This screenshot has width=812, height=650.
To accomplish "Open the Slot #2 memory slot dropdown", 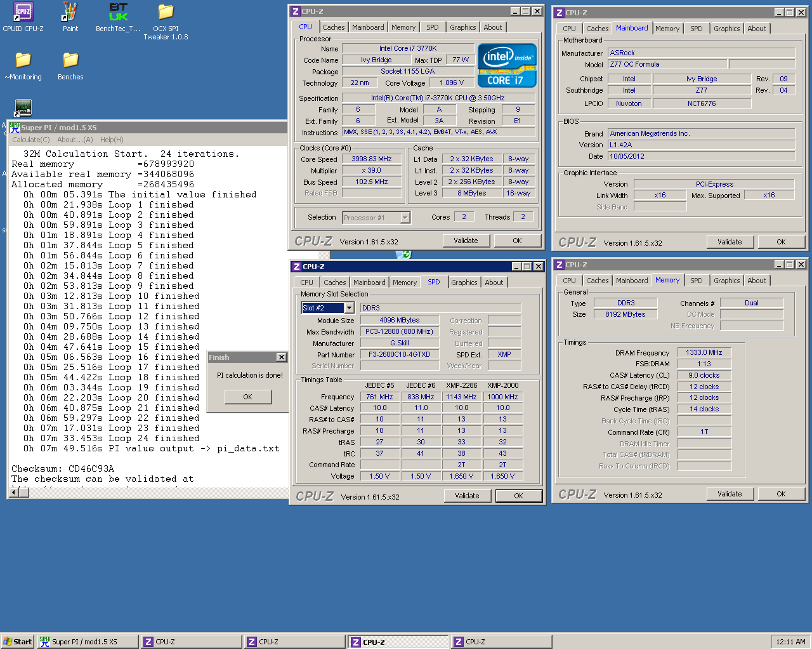I will click(349, 308).
